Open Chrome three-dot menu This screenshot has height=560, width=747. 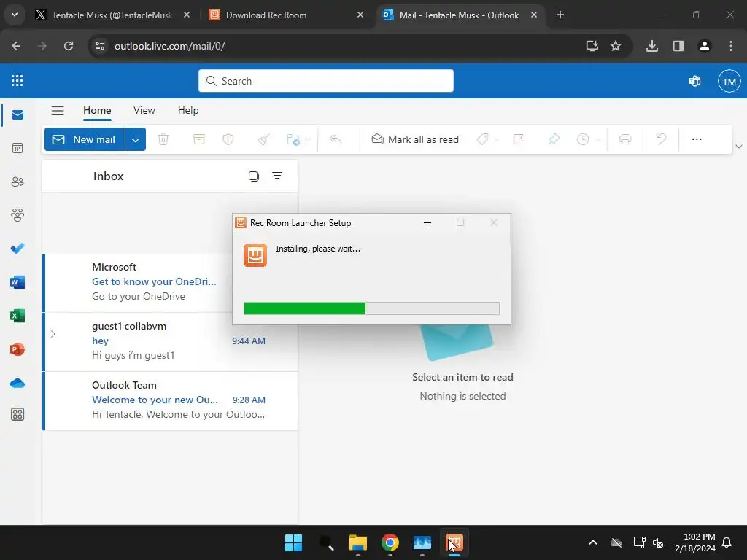pyautogui.click(x=731, y=46)
